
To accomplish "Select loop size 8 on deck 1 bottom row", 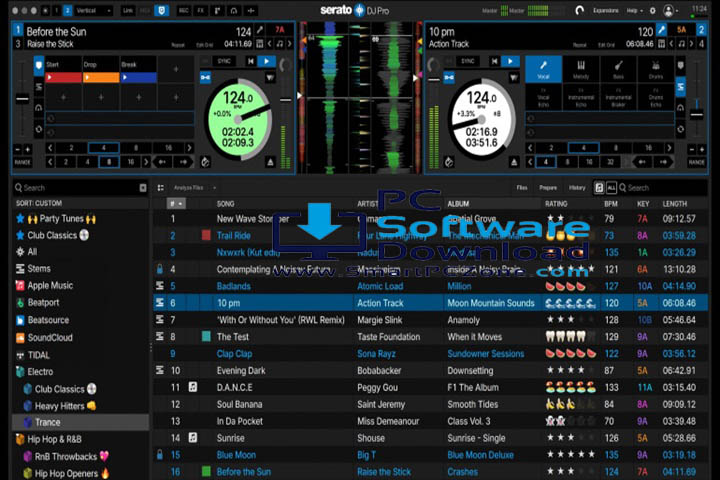I will coord(108,162).
